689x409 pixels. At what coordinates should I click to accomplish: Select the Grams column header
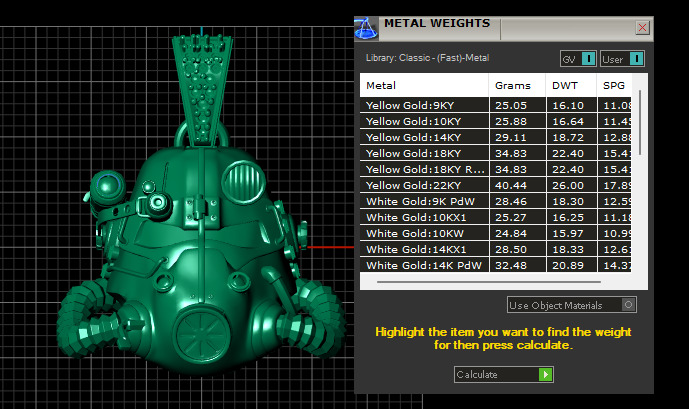(x=517, y=85)
